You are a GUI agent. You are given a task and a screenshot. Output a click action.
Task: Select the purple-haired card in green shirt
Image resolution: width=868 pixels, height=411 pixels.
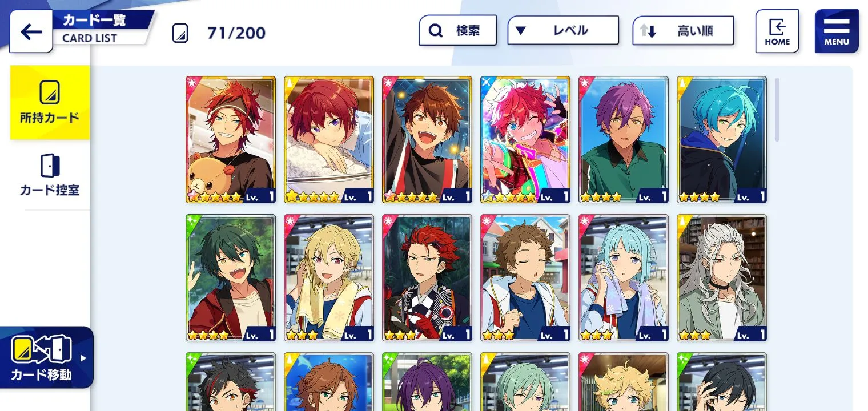coord(624,140)
